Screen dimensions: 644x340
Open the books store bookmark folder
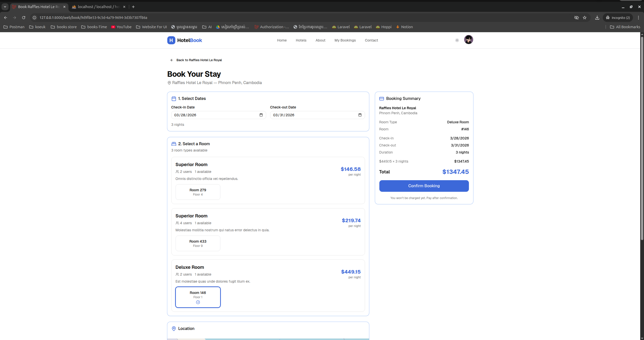64,27
